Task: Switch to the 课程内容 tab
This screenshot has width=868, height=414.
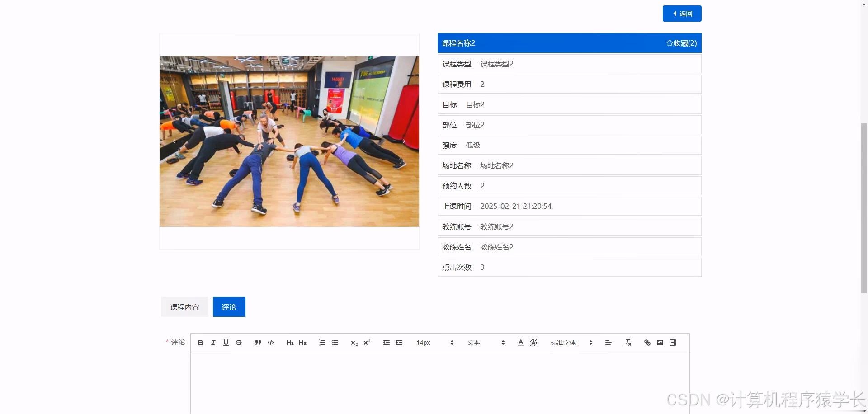Action: click(184, 307)
